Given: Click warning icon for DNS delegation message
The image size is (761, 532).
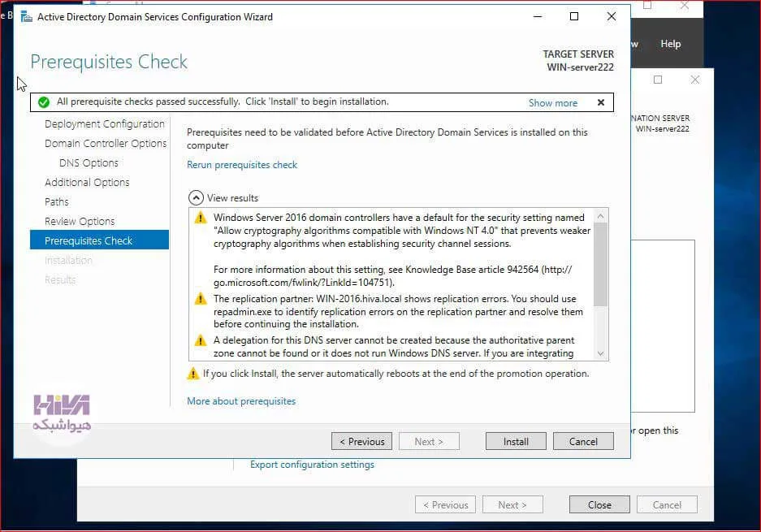Looking at the screenshot, I should tap(201, 340).
